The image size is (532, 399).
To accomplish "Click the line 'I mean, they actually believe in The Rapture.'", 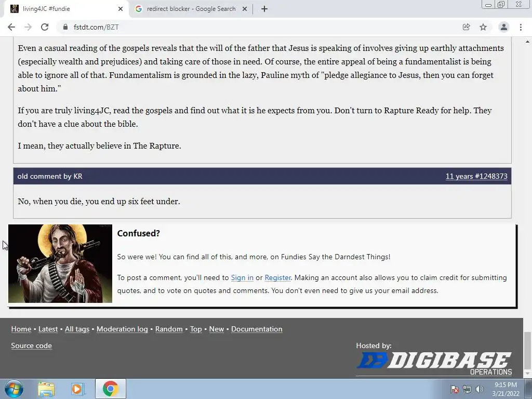I will click(99, 145).
